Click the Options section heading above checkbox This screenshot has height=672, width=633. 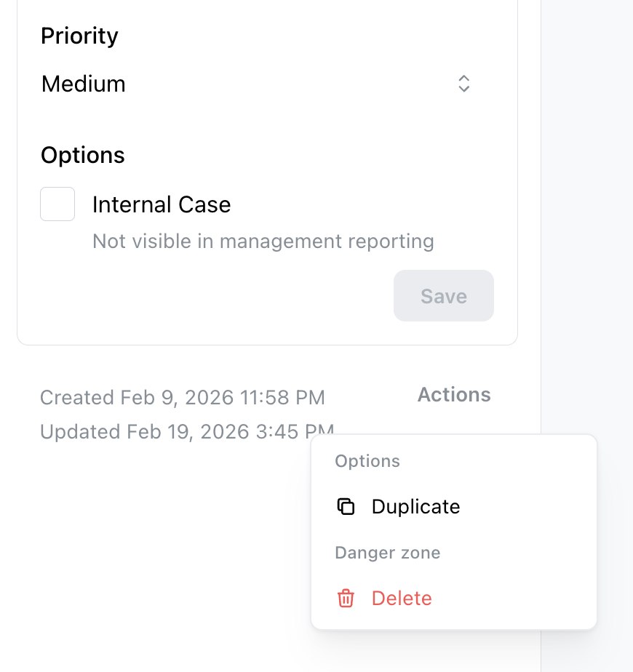83,155
